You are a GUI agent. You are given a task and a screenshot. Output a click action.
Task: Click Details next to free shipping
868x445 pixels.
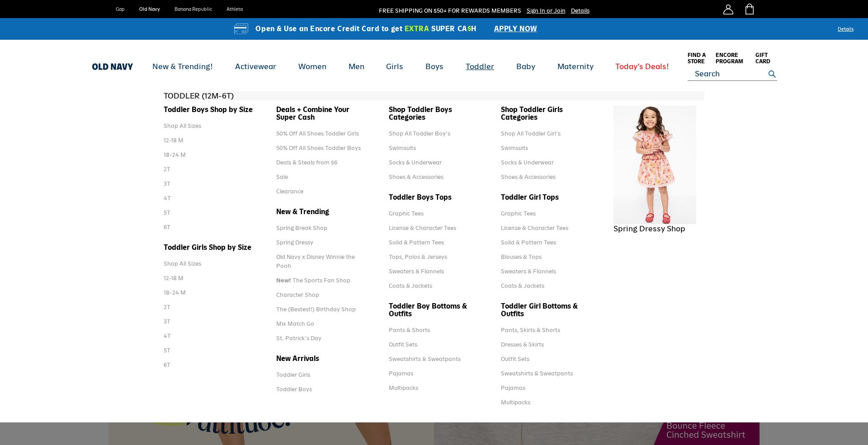[580, 10]
